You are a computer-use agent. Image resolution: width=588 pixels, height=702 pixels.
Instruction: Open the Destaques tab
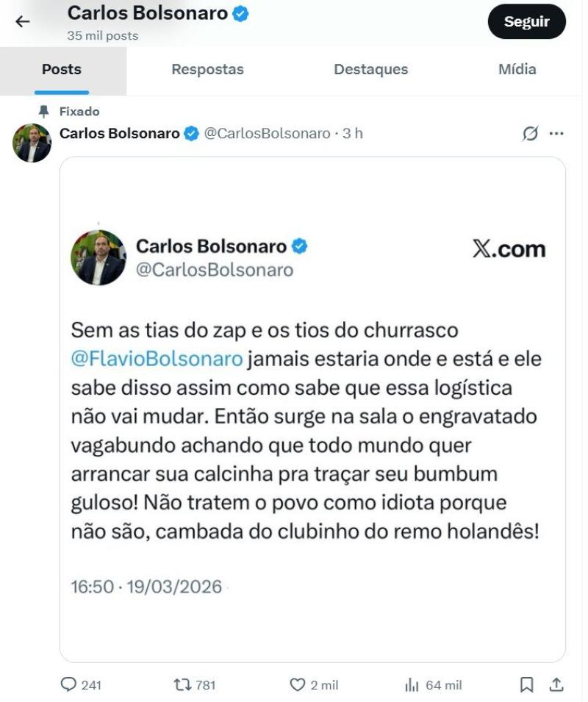click(370, 70)
